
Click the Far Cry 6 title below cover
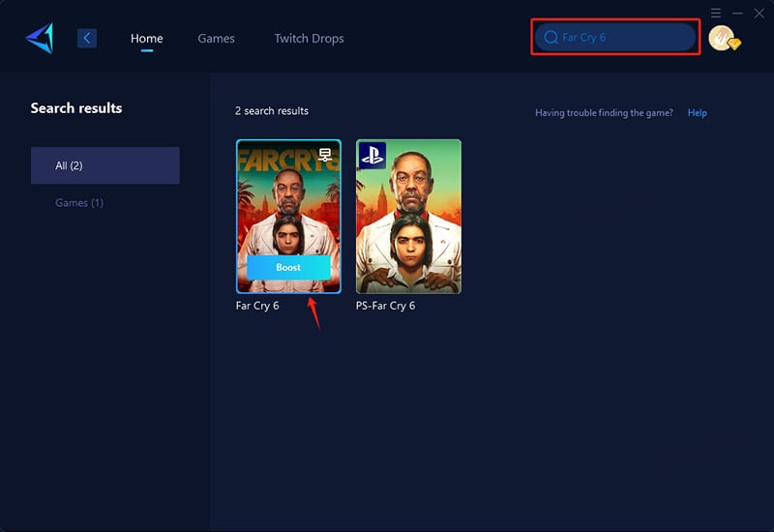point(257,306)
